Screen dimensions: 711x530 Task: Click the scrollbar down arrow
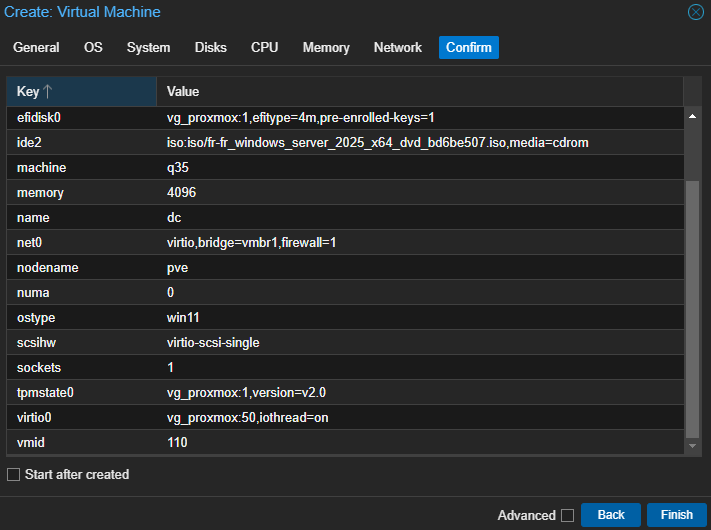(x=692, y=446)
